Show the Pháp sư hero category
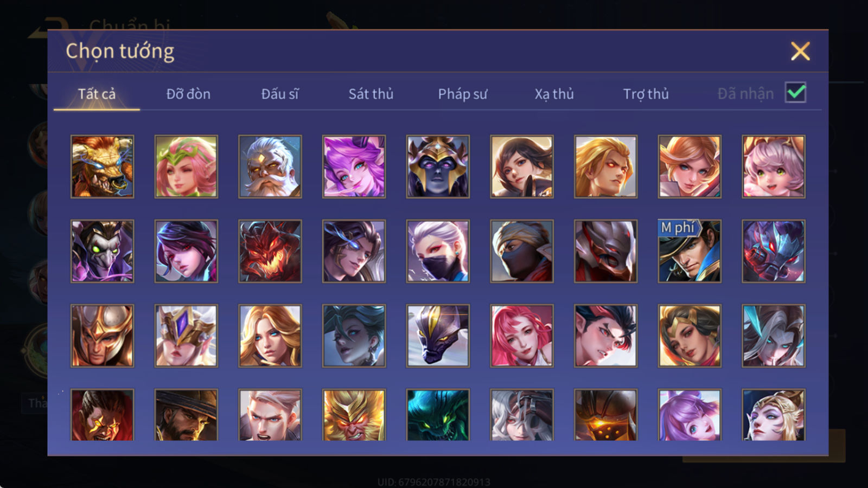 [x=462, y=94]
